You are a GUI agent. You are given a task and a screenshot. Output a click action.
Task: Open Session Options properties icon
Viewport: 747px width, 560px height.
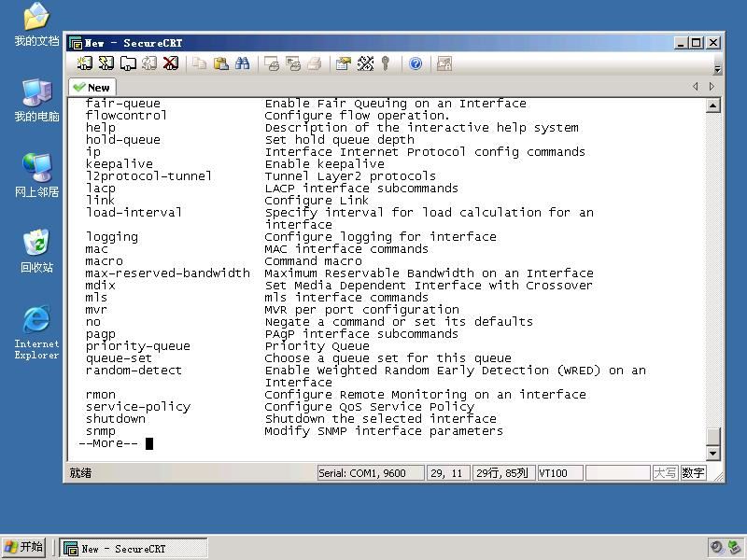[x=343, y=63]
